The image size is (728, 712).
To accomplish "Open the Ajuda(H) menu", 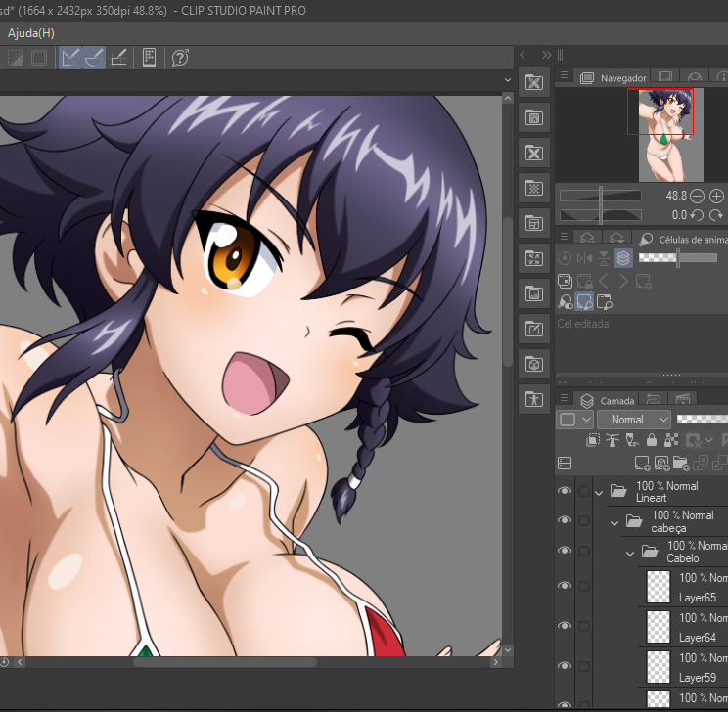I will [x=31, y=33].
